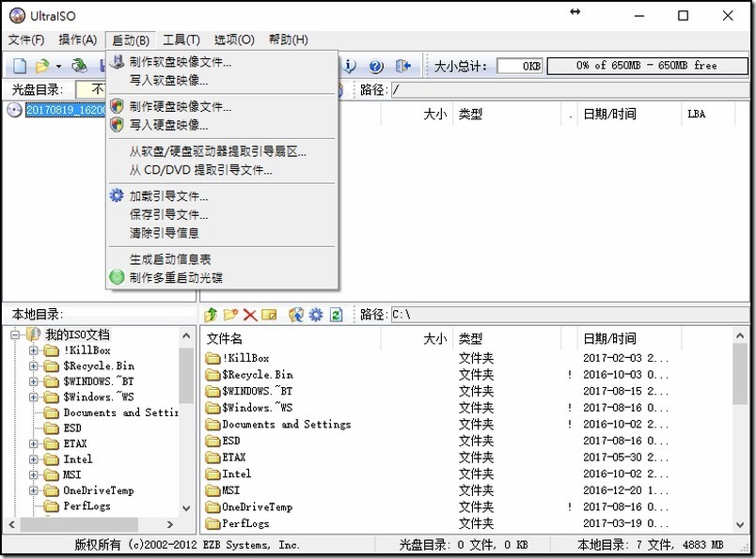Click the red X Delete icon
Screen dimensions: 756x559
(x=250, y=315)
